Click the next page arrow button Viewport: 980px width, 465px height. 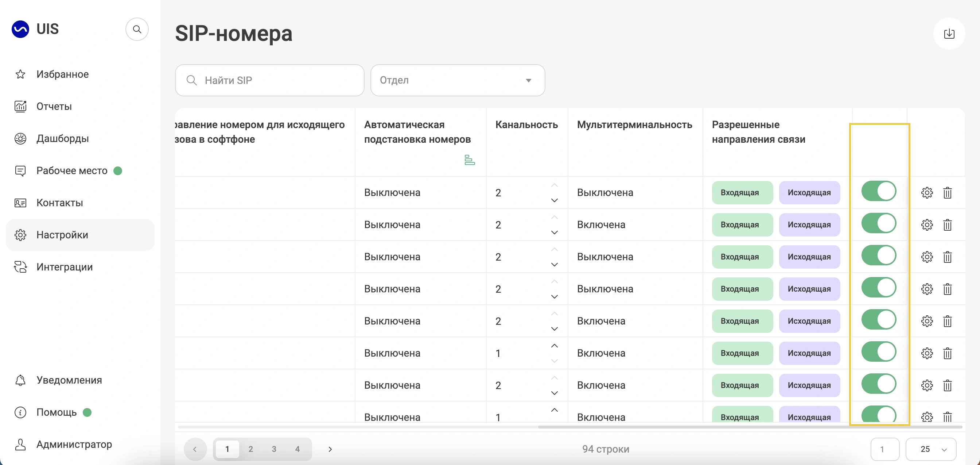(x=330, y=449)
